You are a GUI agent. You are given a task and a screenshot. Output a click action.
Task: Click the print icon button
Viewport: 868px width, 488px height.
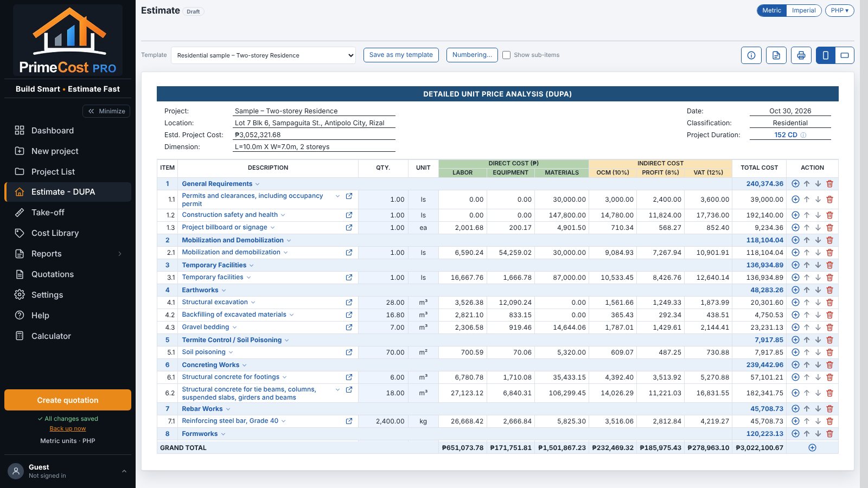801,55
